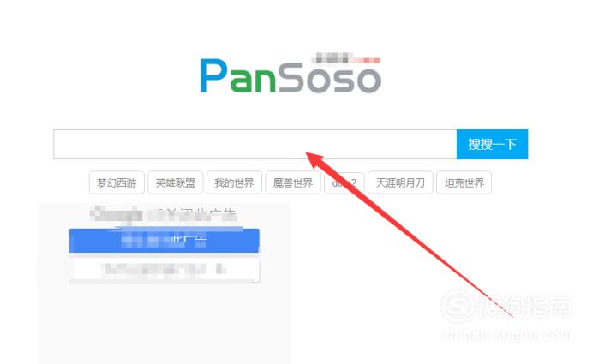Open the zhinan.sogou.com watermark link
The width and height of the screenshot is (593, 364).
506,335
